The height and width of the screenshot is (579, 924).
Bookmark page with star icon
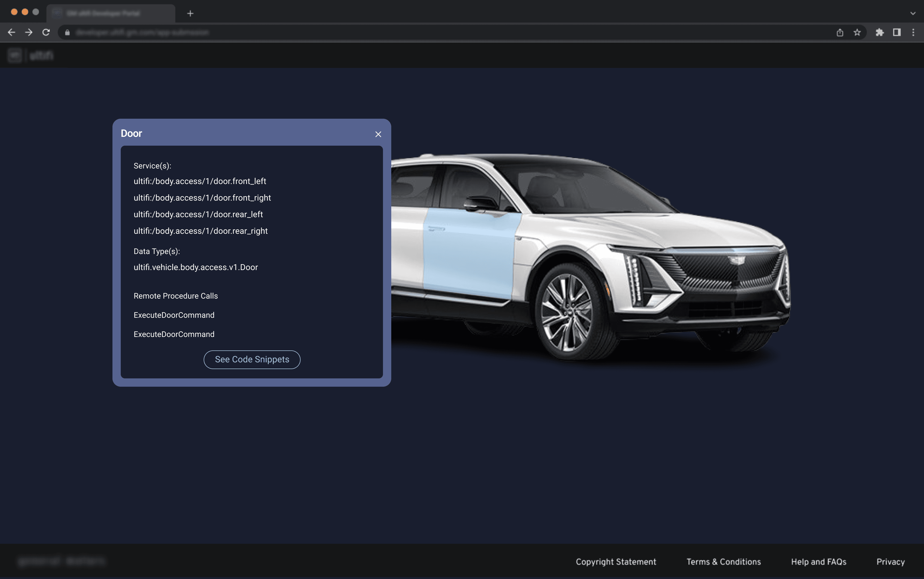pos(857,33)
